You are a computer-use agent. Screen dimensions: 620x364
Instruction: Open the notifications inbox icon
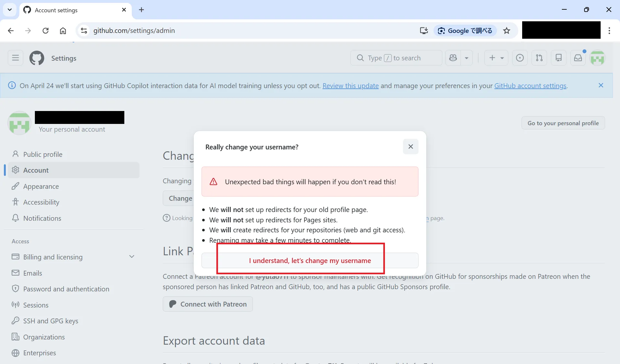point(578,58)
